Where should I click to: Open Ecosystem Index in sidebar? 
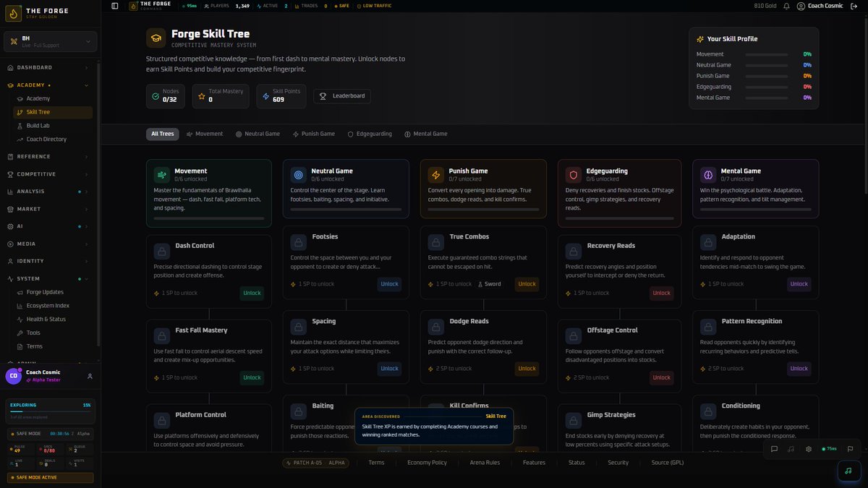(x=53, y=306)
